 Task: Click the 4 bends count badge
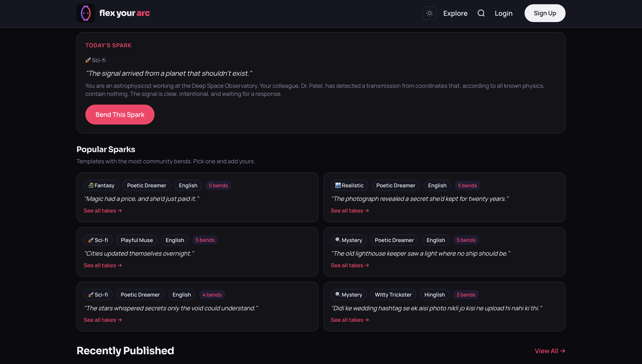point(212,294)
